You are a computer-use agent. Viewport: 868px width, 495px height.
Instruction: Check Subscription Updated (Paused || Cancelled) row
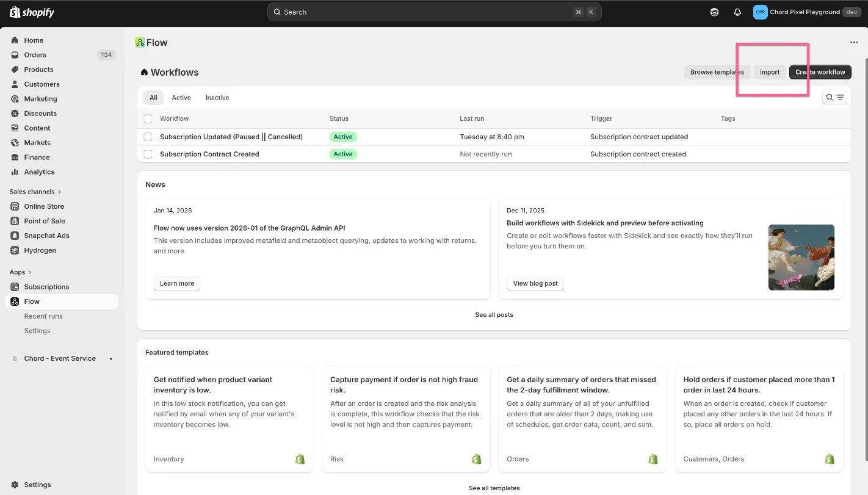pyautogui.click(x=148, y=137)
